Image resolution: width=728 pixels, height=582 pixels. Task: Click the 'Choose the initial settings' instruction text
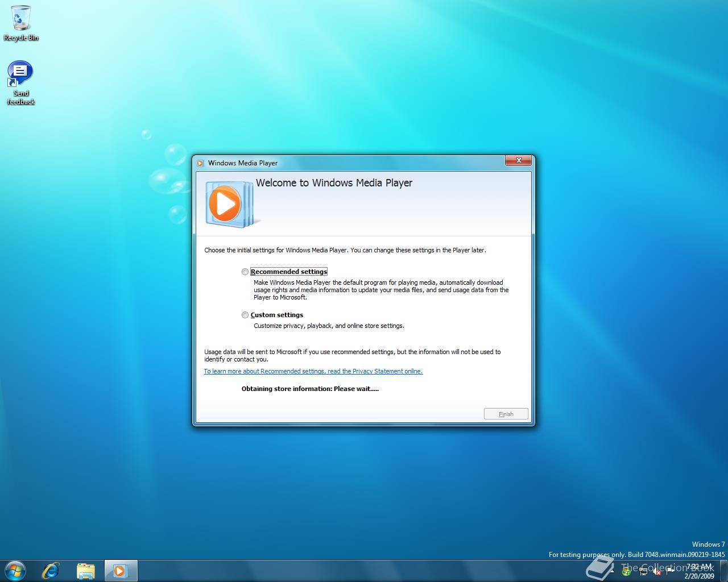coord(345,250)
